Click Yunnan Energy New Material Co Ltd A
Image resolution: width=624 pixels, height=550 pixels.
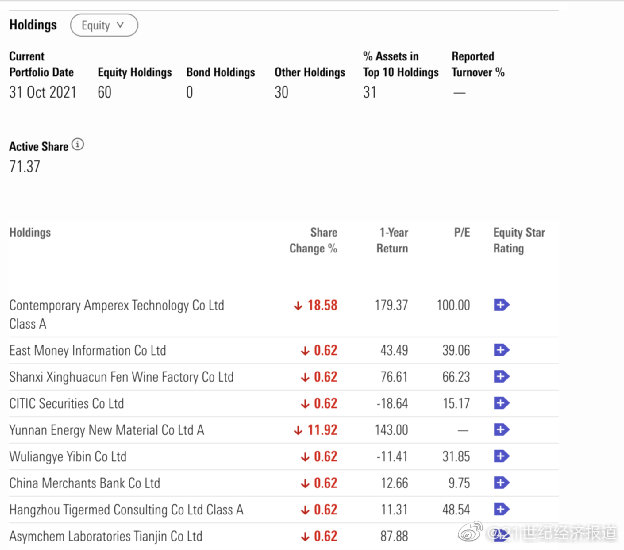click(x=107, y=430)
